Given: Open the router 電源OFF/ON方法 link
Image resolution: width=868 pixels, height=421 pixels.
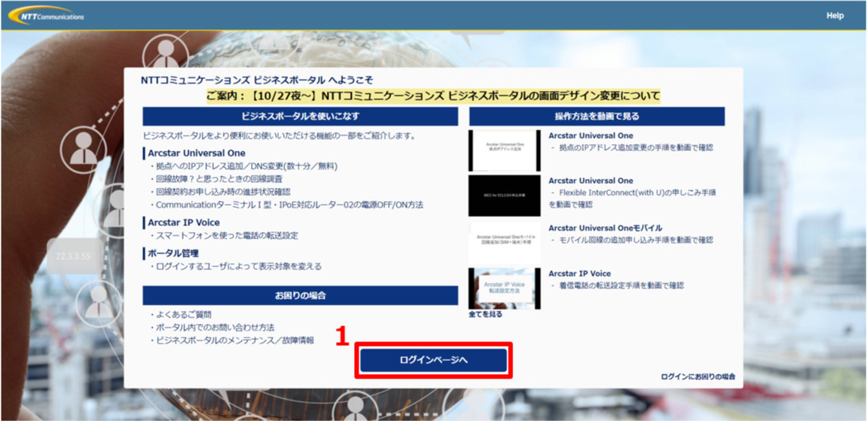Looking at the screenshot, I should (289, 205).
